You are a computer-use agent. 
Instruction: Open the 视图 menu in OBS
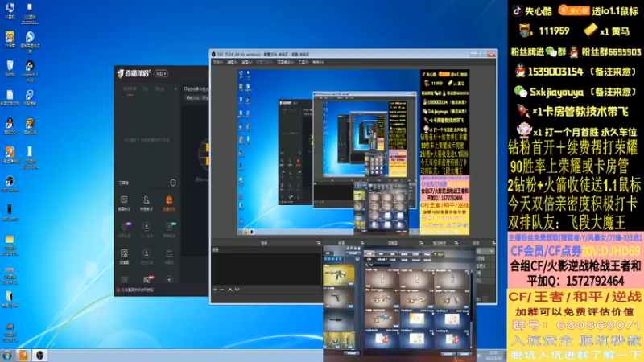click(x=246, y=63)
